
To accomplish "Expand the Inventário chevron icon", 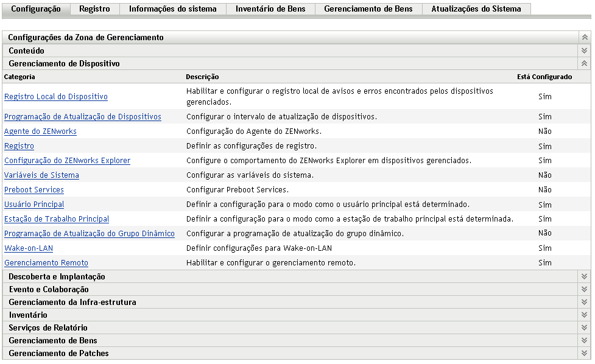I will tap(583, 315).
